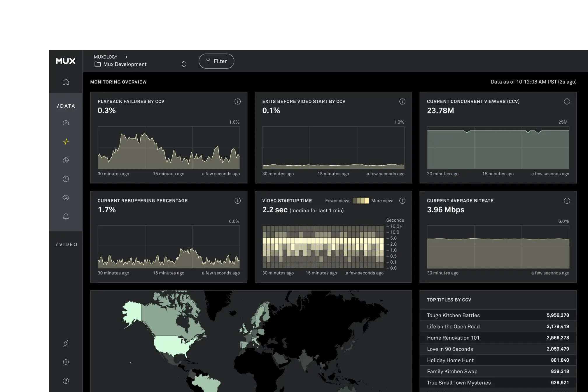Expand the MUXOLOGY breadcrumb chevron
Viewport: 588px width, 392px height.
[x=126, y=57]
